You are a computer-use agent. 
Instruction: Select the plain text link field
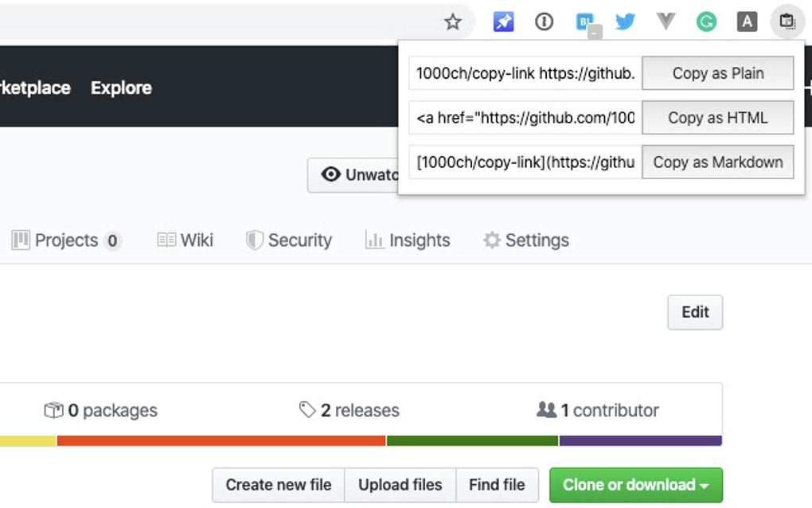(525, 73)
